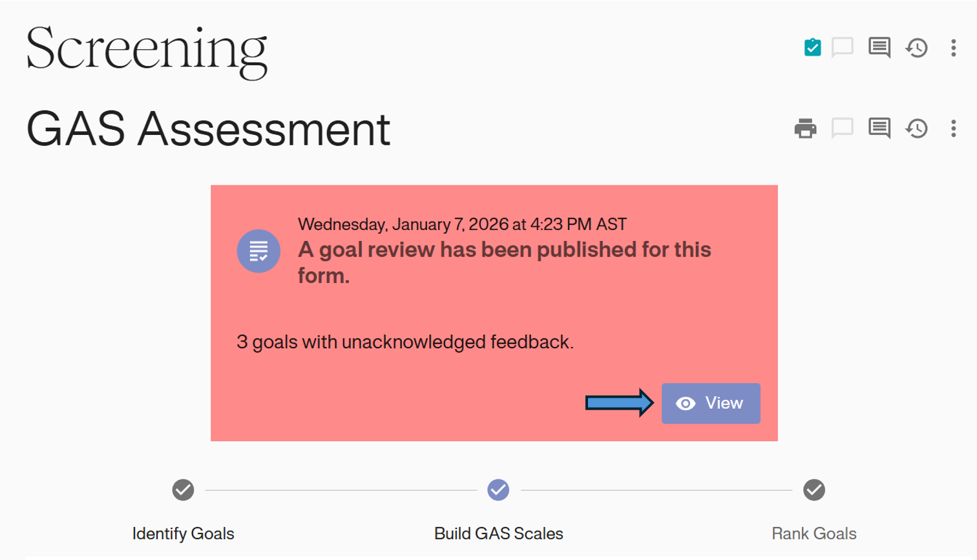The height and width of the screenshot is (560, 977).
Task: Click the "3 goals with unacknowledged feedback" text
Action: (405, 342)
